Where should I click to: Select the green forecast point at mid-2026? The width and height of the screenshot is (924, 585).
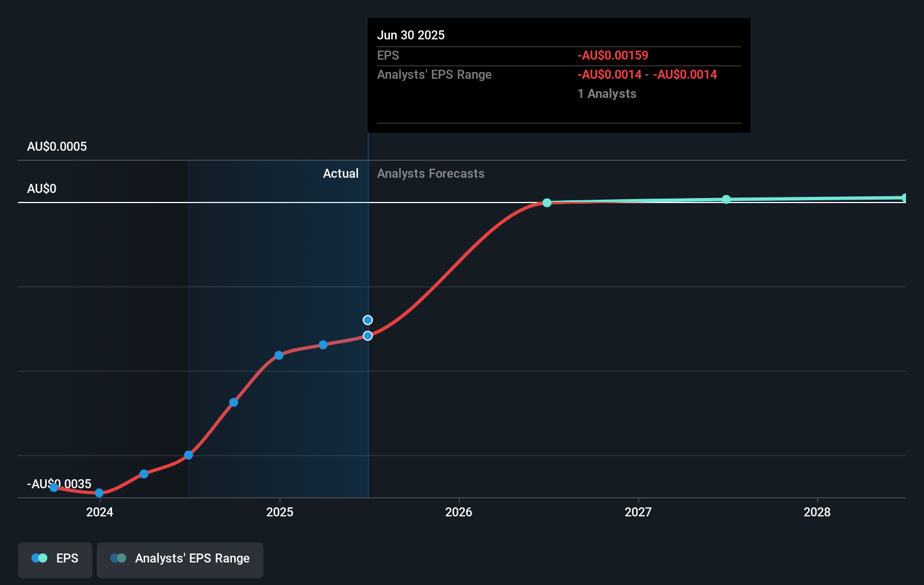coord(546,203)
